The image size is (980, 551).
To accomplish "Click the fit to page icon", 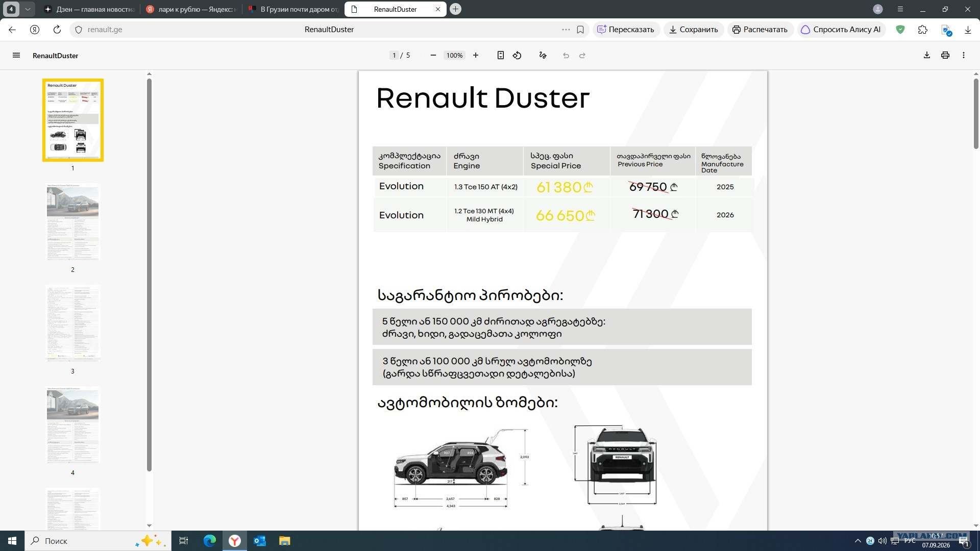I will click(501, 55).
